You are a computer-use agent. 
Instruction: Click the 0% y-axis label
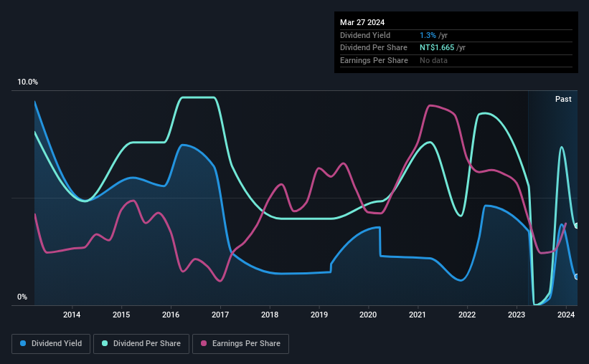(x=22, y=297)
